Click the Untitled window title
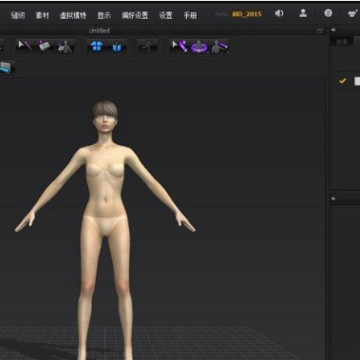This screenshot has width=360, height=360. pyautogui.click(x=99, y=31)
